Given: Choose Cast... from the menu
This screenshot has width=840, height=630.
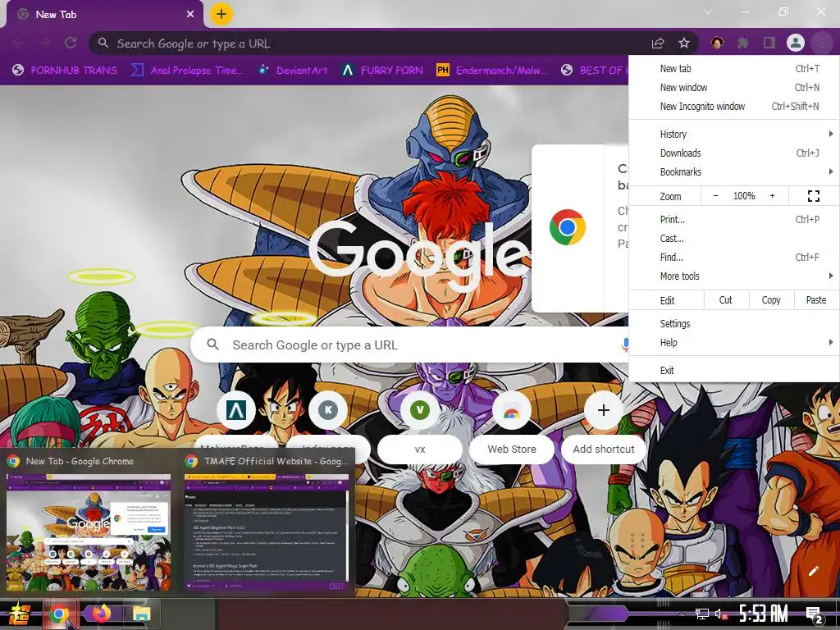Looking at the screenshot, I should 734,239.
